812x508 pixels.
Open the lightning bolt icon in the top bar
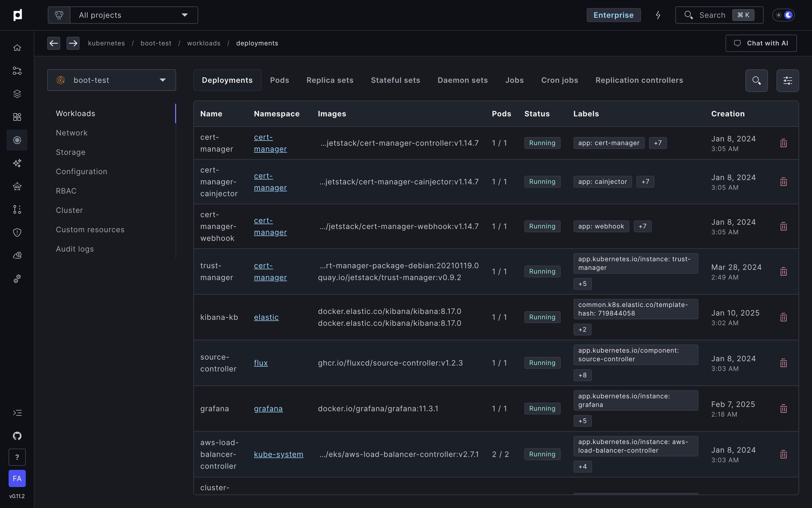click(658, 15)
